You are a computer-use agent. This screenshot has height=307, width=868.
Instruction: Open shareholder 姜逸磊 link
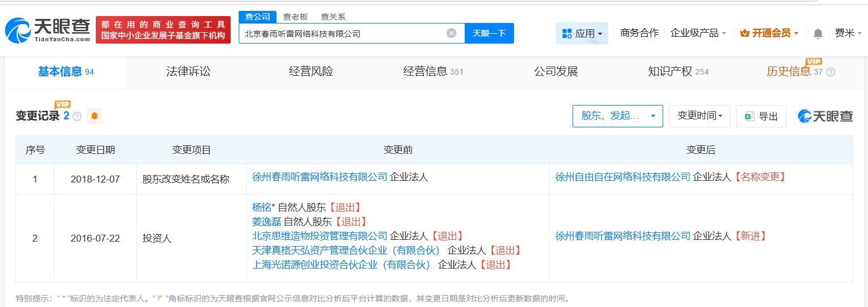(x=267, y=221)
